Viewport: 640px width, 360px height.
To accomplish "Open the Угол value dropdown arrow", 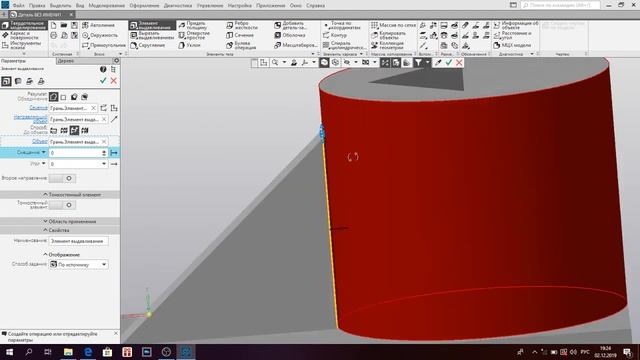I will point(104,164).
